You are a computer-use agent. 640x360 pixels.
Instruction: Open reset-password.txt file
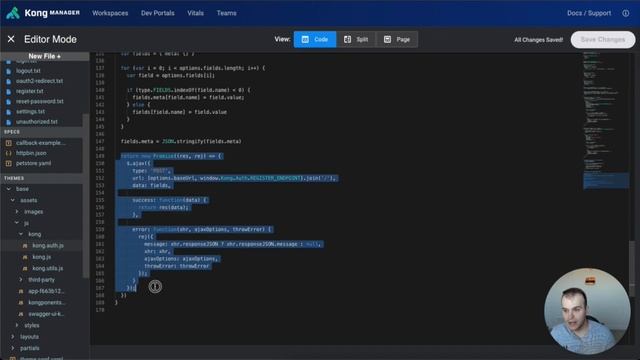40,101
